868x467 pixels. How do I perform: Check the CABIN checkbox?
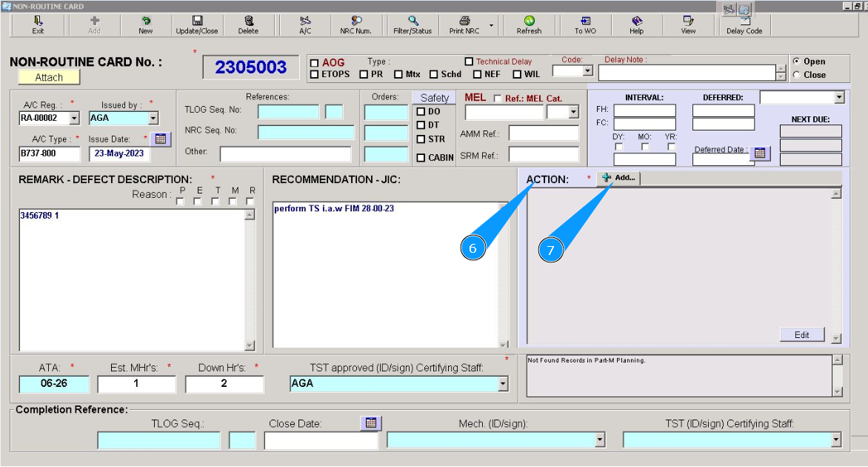click(421, 158)
